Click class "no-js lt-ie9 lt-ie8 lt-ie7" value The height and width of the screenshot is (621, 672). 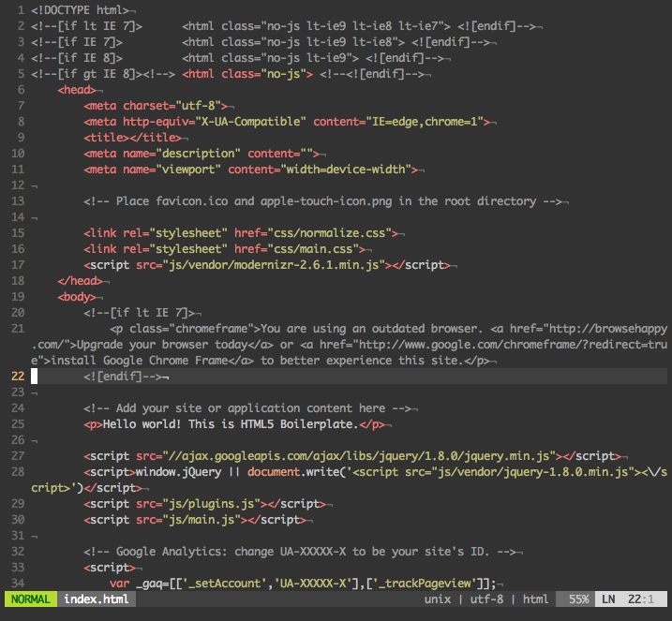coord(352,26)
